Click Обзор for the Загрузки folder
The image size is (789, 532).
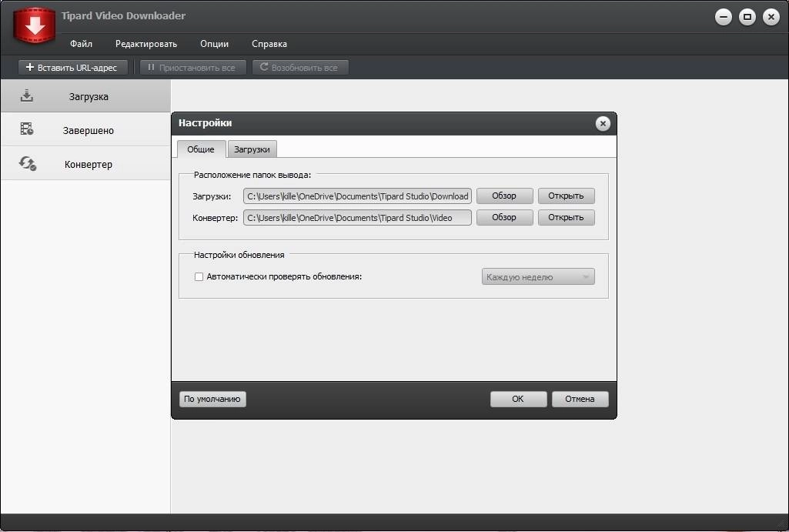tap(504, 196)
